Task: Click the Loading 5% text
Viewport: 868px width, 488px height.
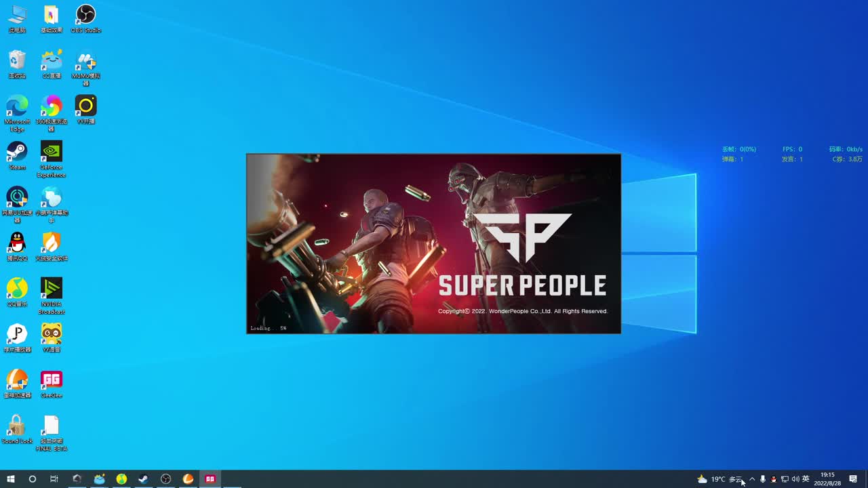Action: (x=269, y=328)
